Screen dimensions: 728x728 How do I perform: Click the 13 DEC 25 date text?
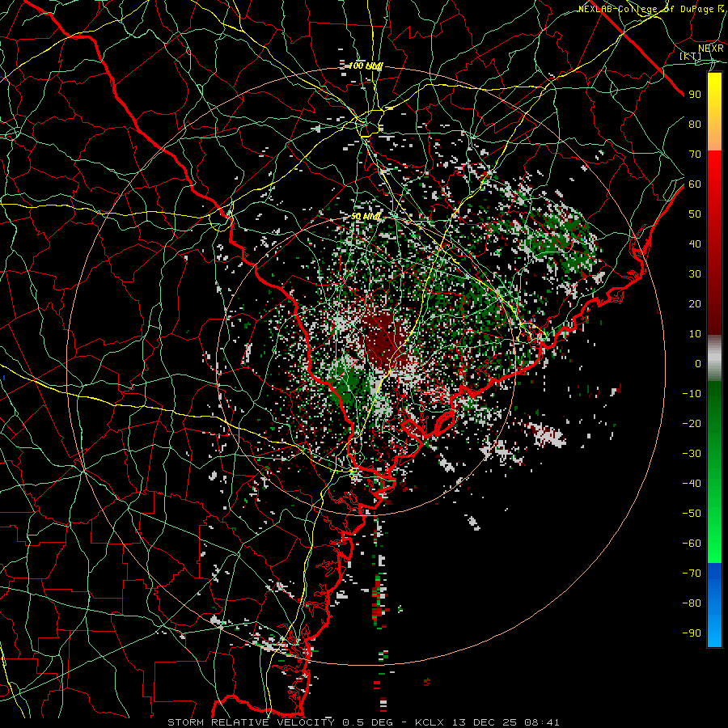[485, 722]
